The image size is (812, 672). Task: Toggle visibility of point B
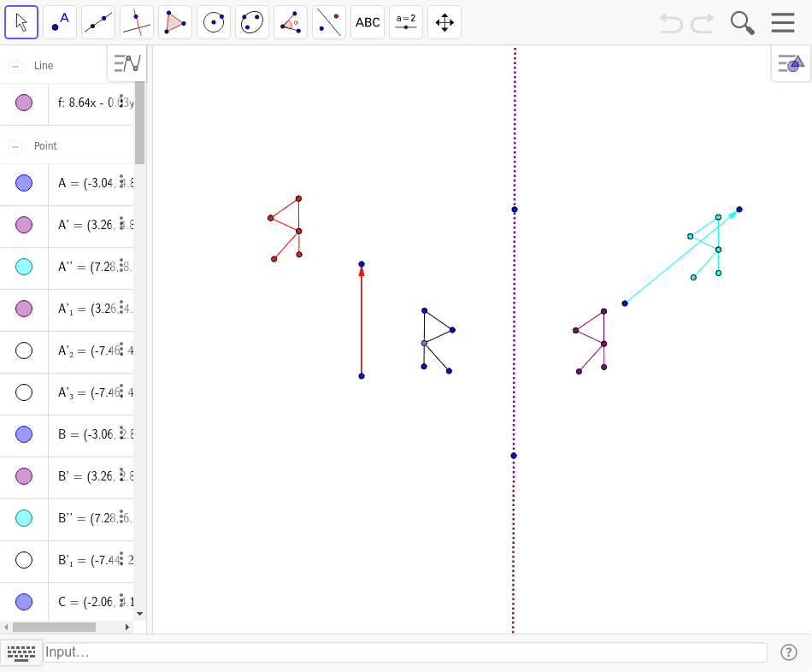(x=24, y=434)
